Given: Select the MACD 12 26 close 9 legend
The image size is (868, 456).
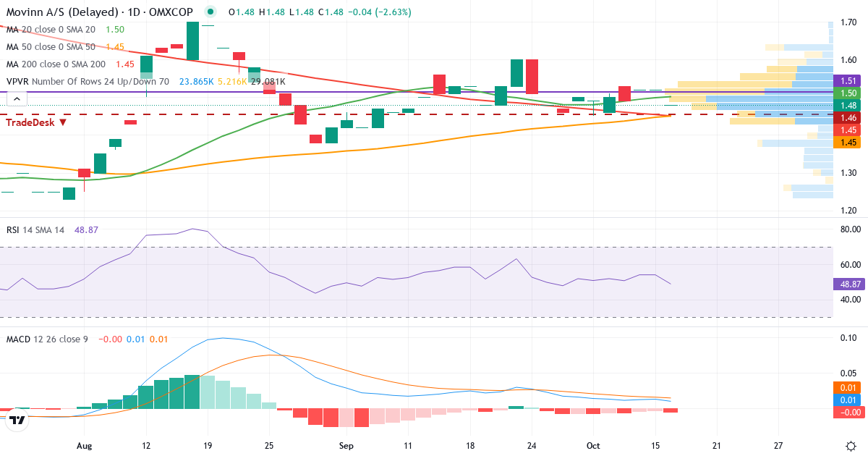Looking at the screenshot, I should coord(47,339).
